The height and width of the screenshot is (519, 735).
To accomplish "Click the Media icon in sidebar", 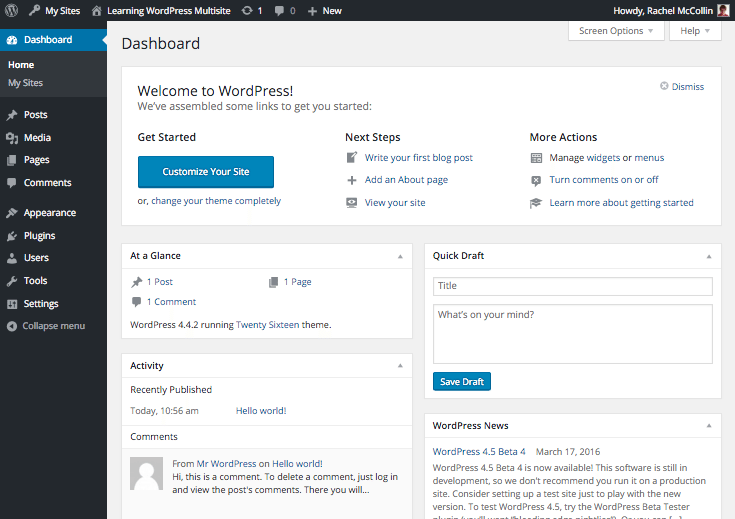I will pyautogui.click(x=12, y=138).
